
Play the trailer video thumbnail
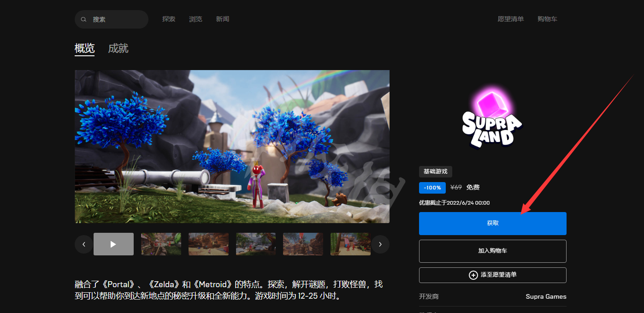point(113,244)
